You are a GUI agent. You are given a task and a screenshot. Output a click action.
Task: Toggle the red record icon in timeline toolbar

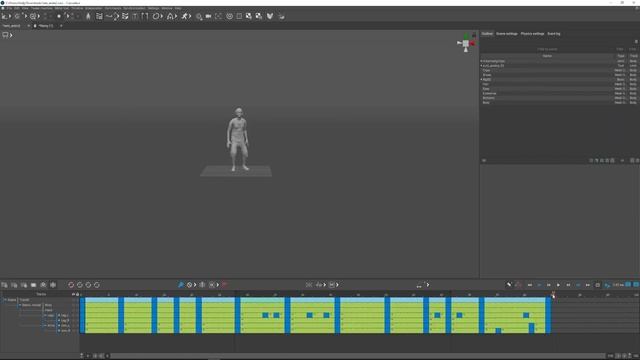(x=224, y=284)
